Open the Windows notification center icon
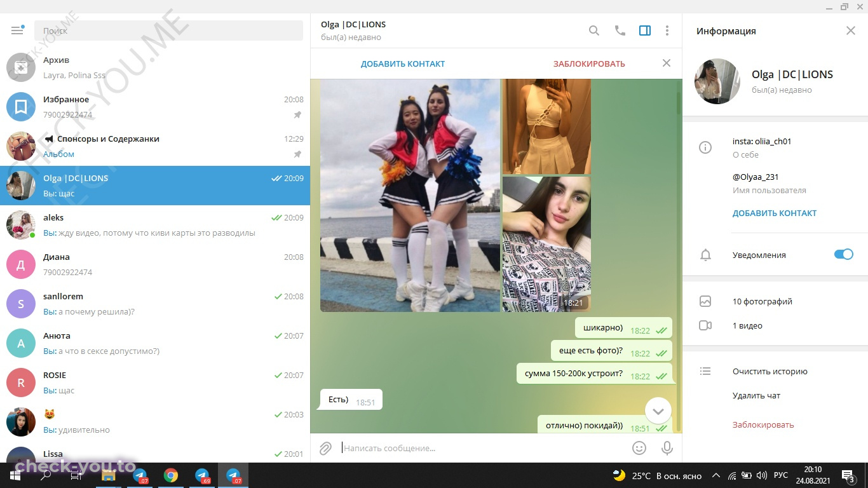Viewport: 868px width, 488px height. [x=848, y=475]
